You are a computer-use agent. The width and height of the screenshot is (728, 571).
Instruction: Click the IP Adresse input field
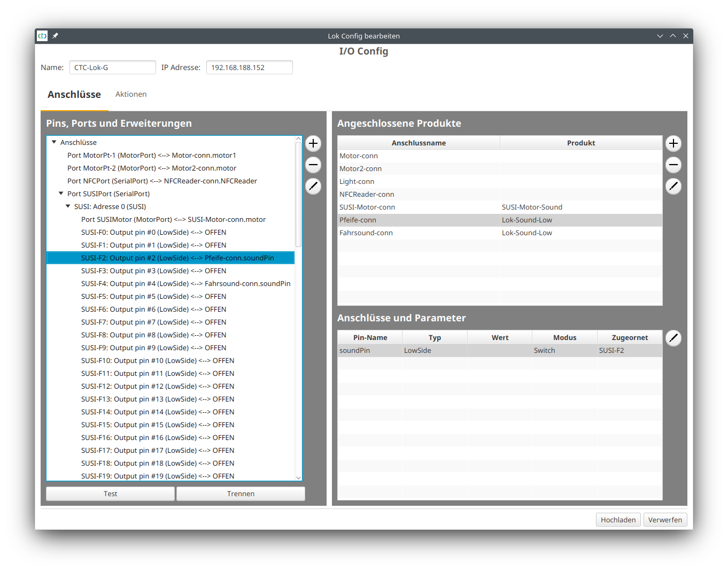point(249,67)
